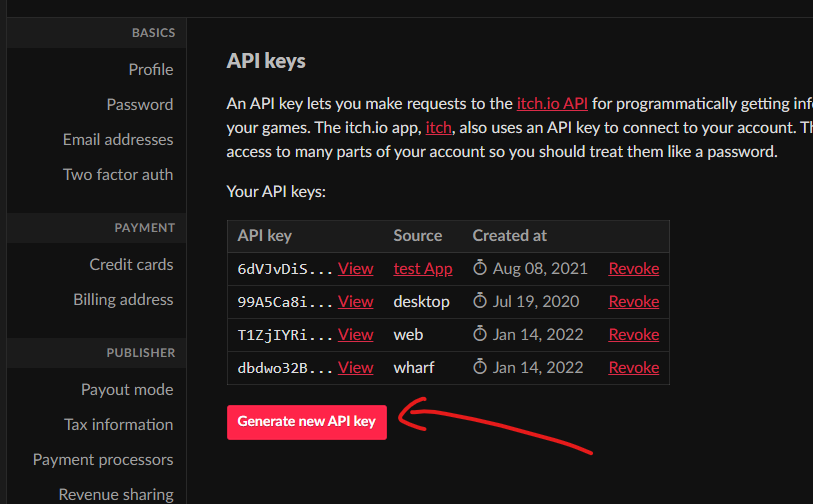Open the Profile settings page
The height and width of the screenshot is (504, 813).
click(150, 69)
